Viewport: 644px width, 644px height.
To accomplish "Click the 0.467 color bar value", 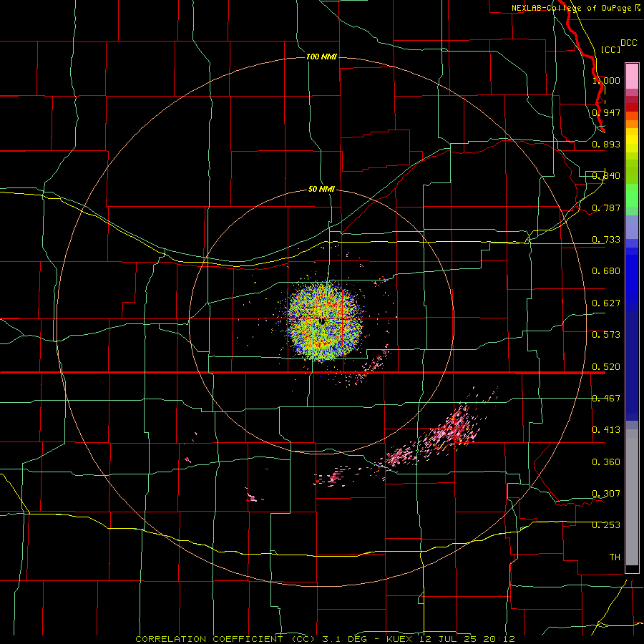I will 606,399.
